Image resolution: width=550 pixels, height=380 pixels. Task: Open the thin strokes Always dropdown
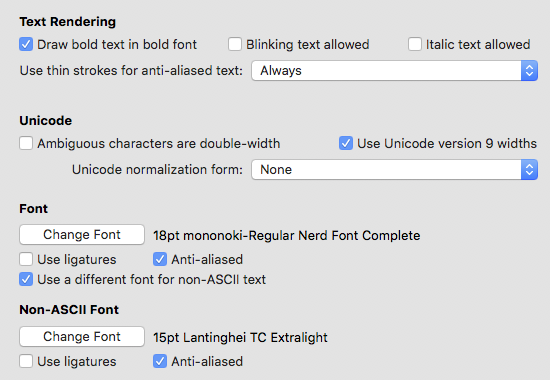pos(395,71)
